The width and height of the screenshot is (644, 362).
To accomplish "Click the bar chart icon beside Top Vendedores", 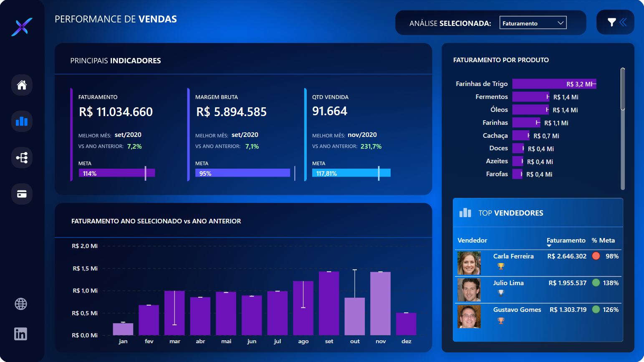I will pos(465,213).
